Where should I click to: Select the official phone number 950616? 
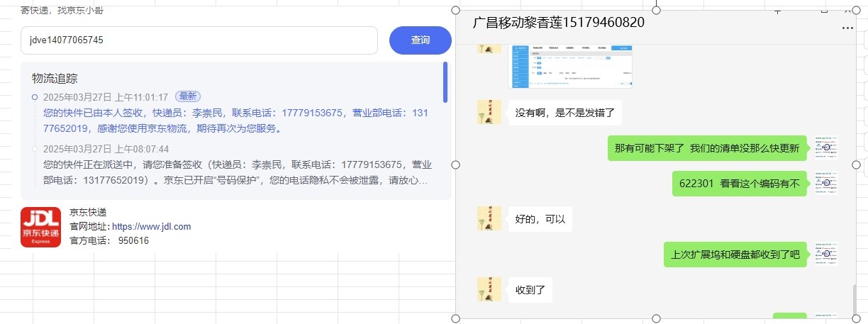coord(134,241)
